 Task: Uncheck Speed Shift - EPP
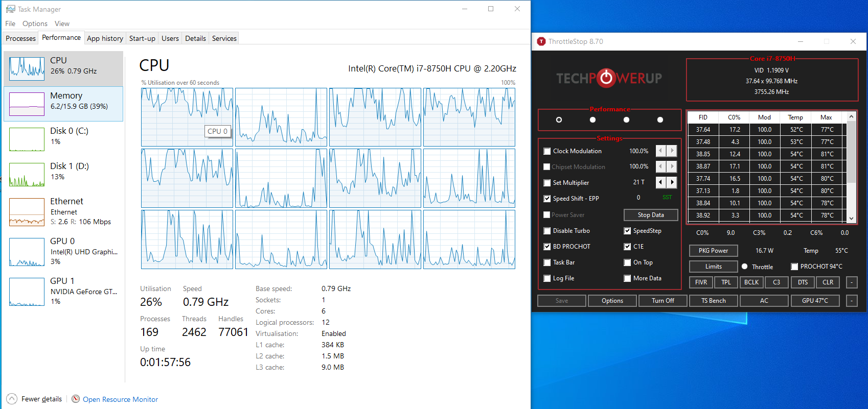pos(547,199)
